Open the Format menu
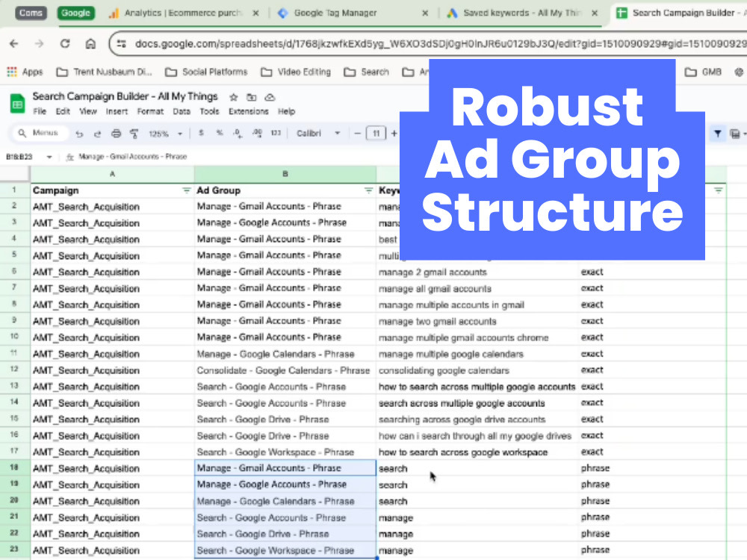This screenshot has width=747, height=560. (150, 111)
